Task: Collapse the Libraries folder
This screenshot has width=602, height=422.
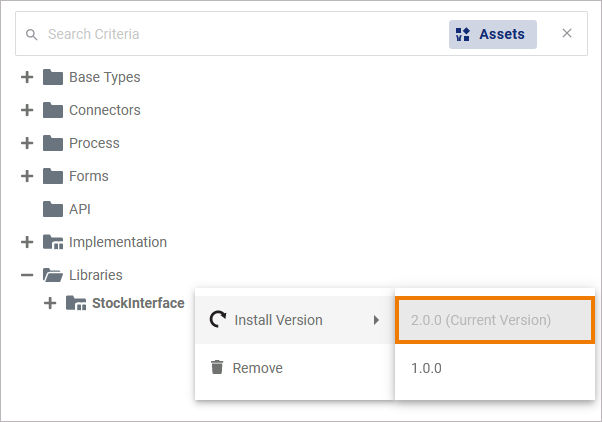Action: point(27,275)
